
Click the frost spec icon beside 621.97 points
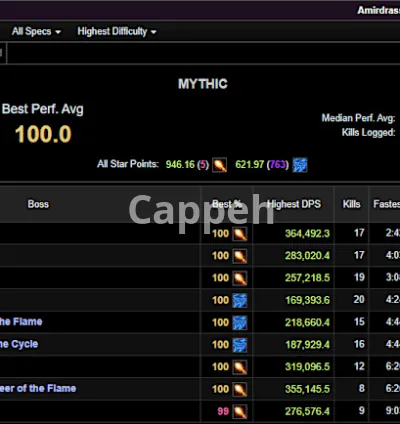tap(300, 165)
